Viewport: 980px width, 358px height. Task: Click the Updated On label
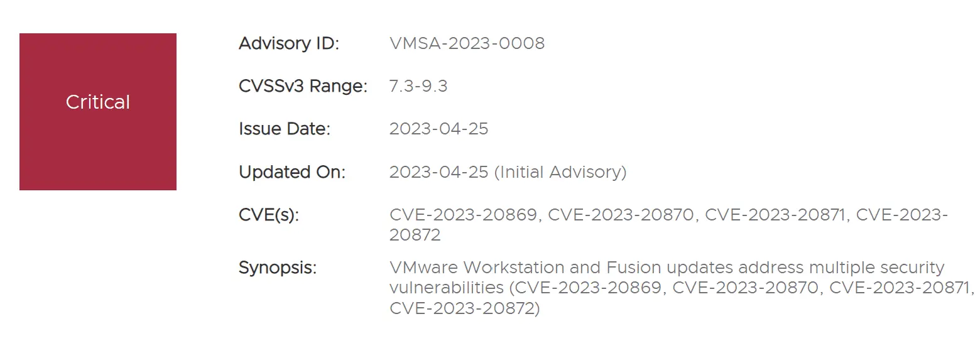(292, 172)
